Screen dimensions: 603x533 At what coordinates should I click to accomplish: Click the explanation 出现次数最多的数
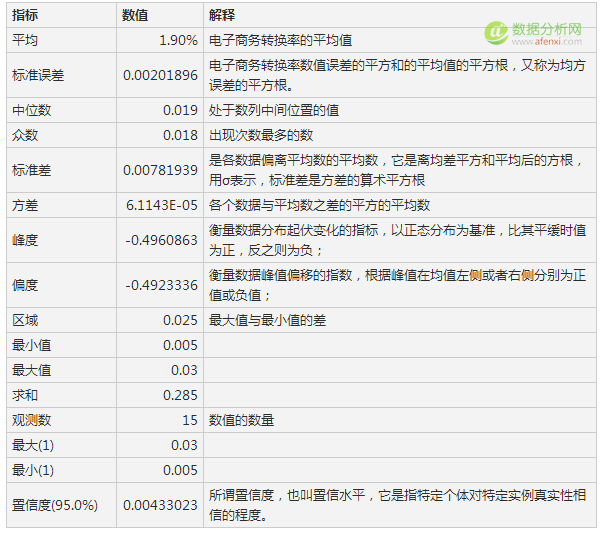(x=261, y=135)
